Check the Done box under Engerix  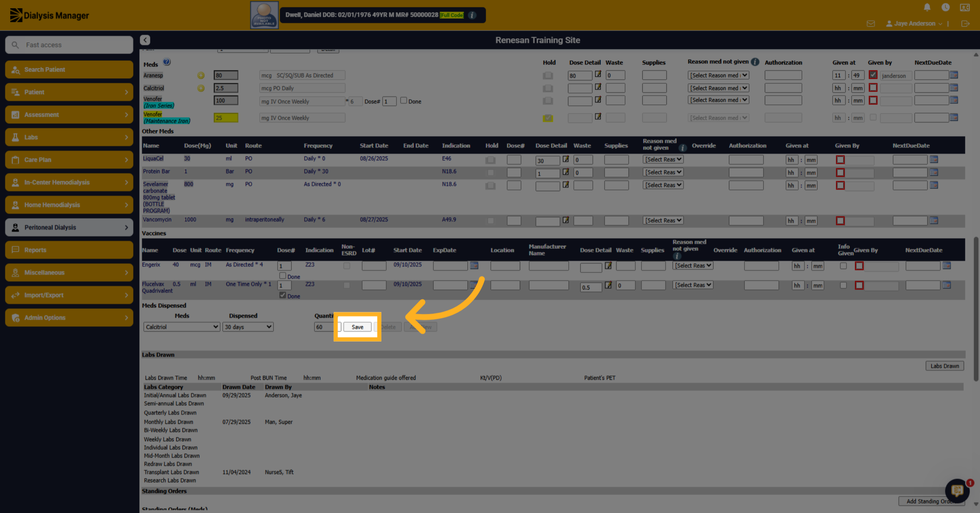click(x=283, y=276)
